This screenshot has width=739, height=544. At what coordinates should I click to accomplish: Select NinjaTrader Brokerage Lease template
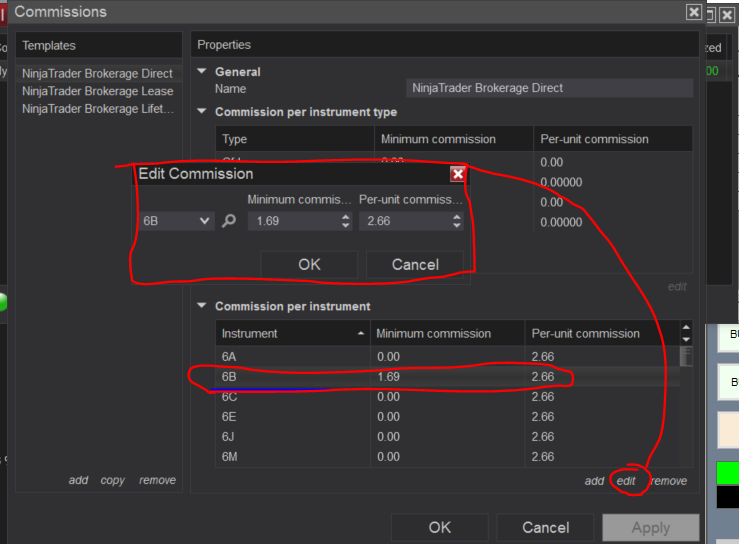coord(98,91)
